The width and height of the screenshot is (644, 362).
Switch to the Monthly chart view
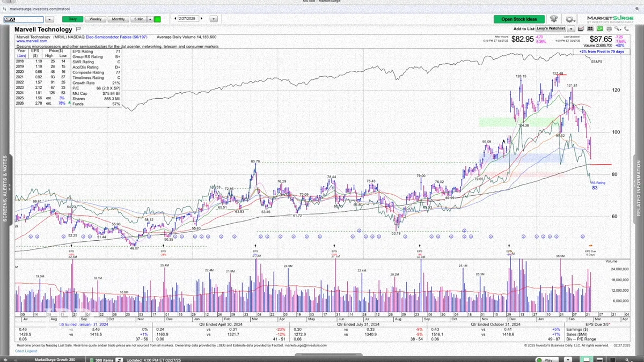[x=118, y=19]
